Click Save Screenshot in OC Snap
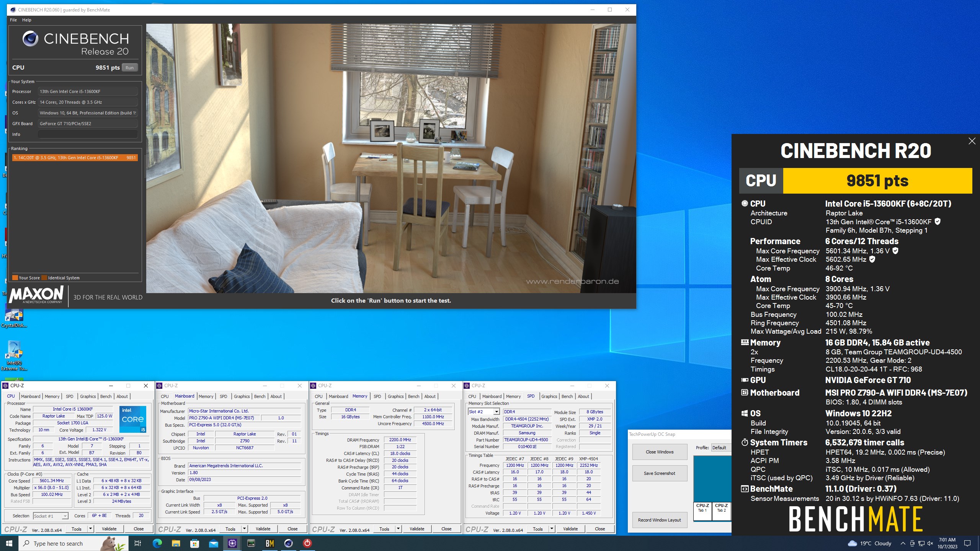Screen dimensions: 980x551 660,473
